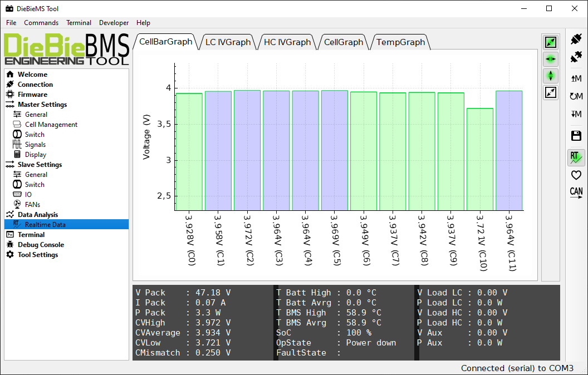The width and height of the screenshot is (588, 375).
Task: Open the Firmware page in sidebar
Action: tap(32, 95)
